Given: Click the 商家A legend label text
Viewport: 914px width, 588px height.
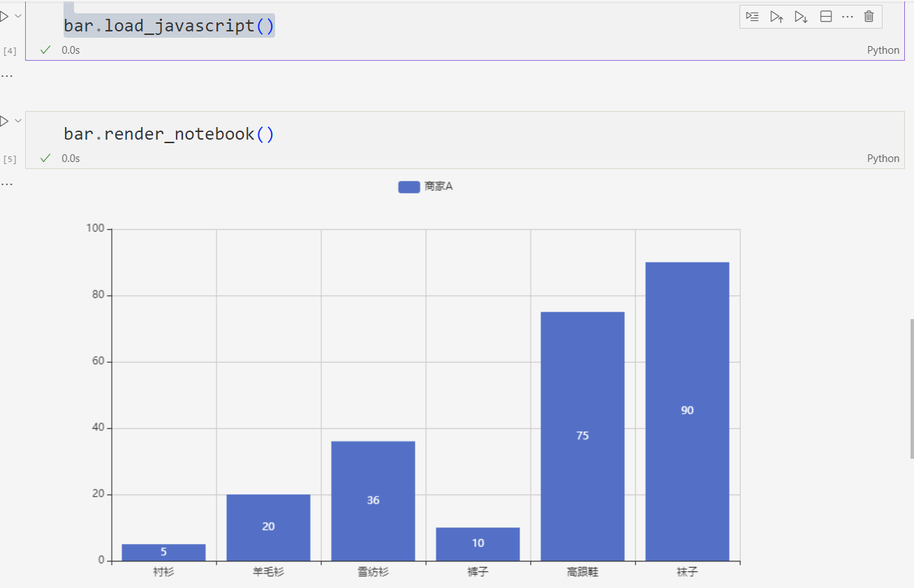Looking at the screenshot, I should tap(438, 186).
